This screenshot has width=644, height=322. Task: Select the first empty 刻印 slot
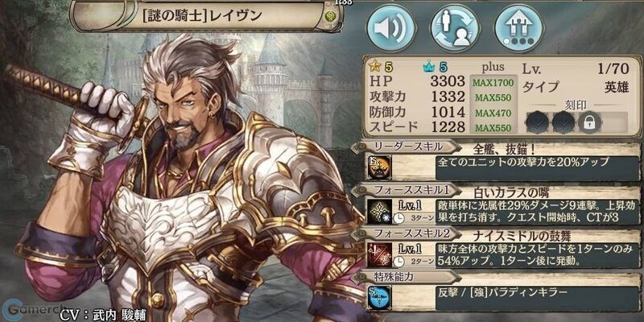[x=537, y=122]
